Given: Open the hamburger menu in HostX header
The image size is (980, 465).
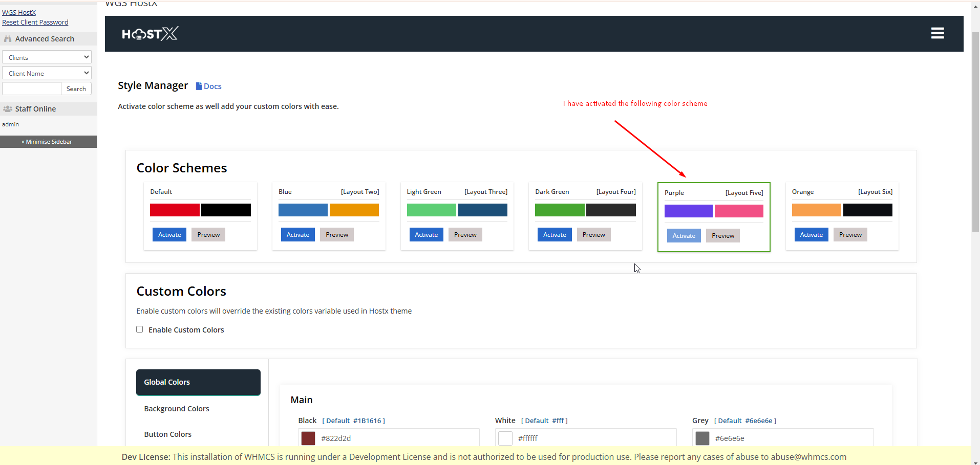Looking at the screenshot, I should point(937,33).
